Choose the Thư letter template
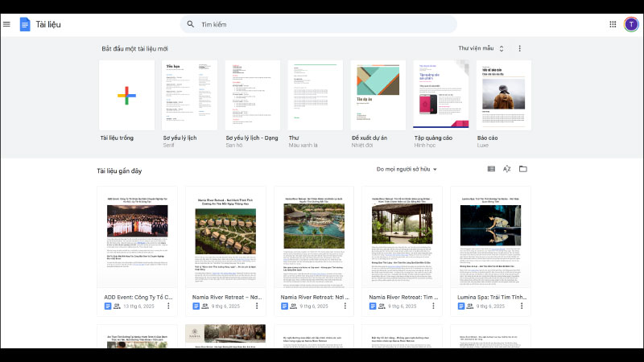This screenshot has height=362, width=644. coord(315,95)
